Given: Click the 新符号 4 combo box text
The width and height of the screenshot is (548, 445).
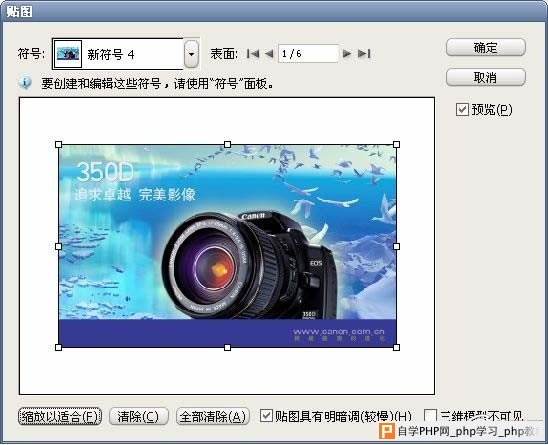Looking at the screenshot, I should (111, 55).
